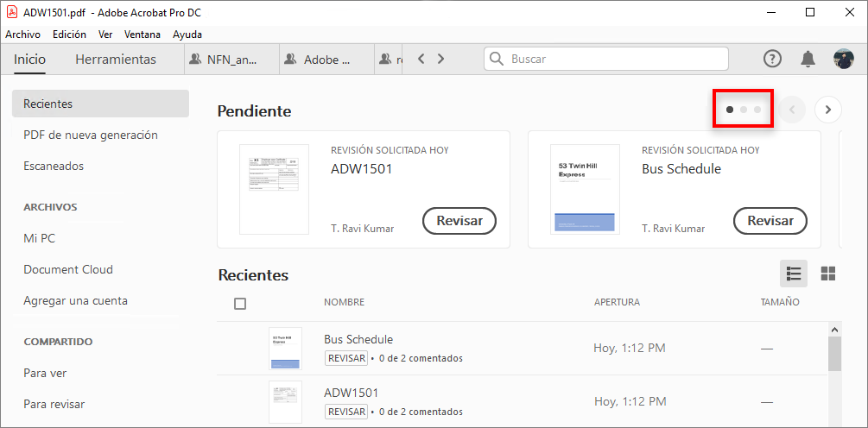Click the Recientes list scrollbar thumb
The image size is (868, 428).
(834, 354)
